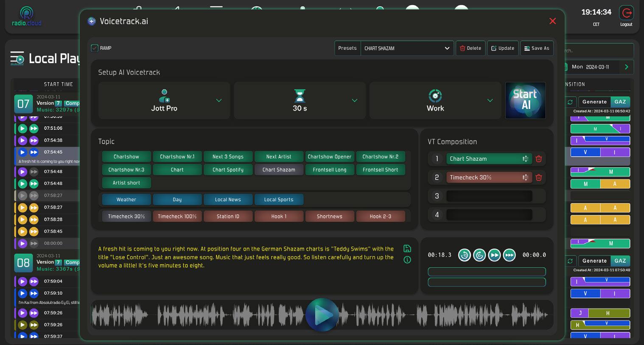Viewport: 644px width, 345px height.
Task: Toggle the Chart Shazam topic
Action: tap(279, 170)
